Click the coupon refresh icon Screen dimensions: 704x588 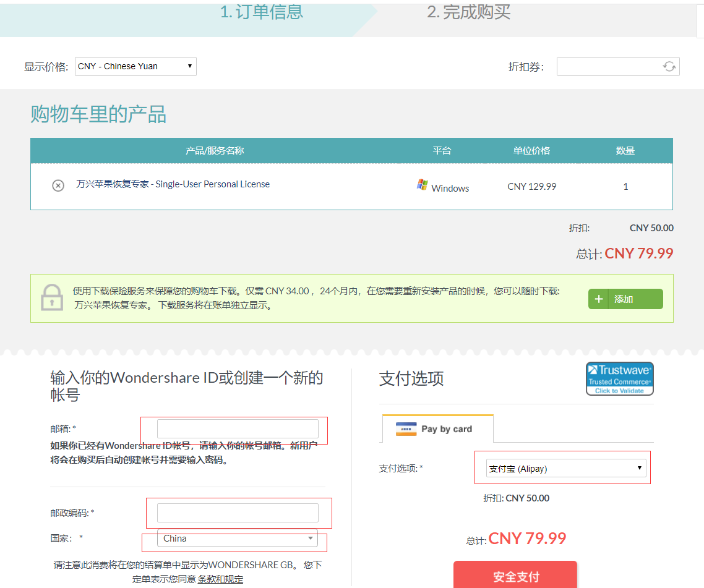669,66
